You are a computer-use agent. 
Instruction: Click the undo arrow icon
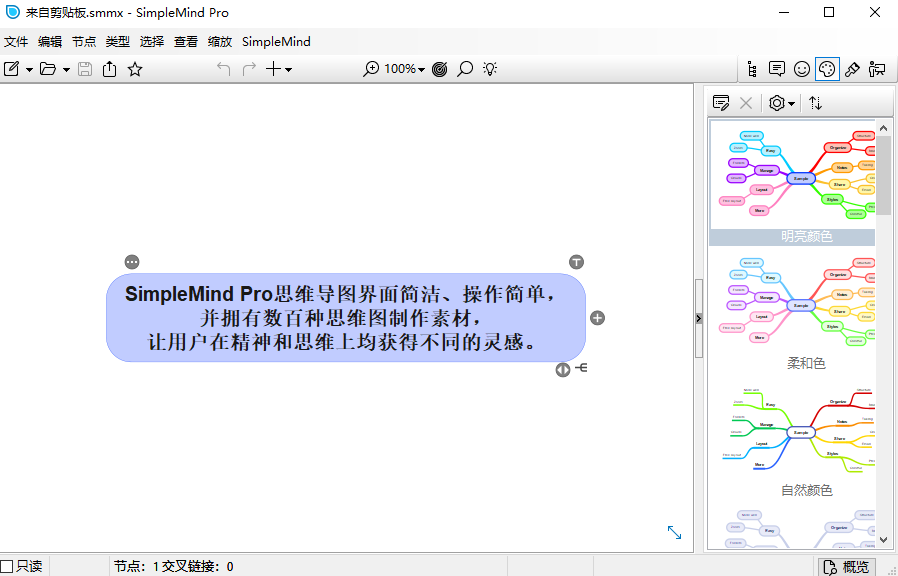[x=222, y=69]
